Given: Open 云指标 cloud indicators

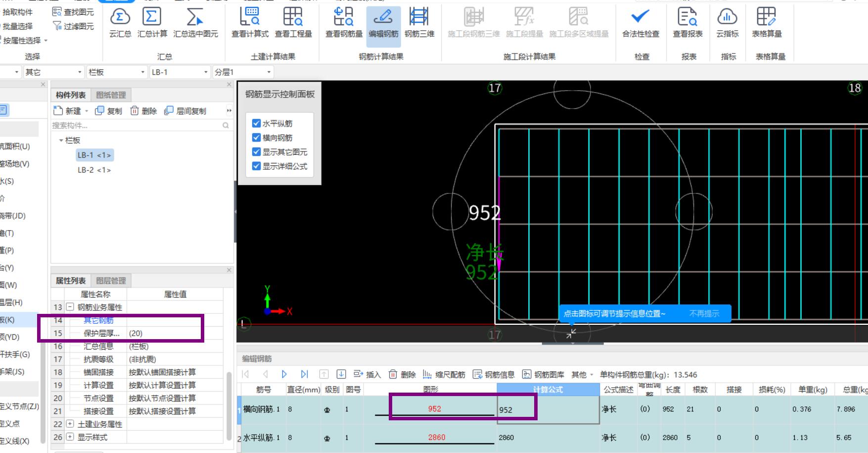Looking at the screenshot, I should pyautogui.click(x=727, y=23).
